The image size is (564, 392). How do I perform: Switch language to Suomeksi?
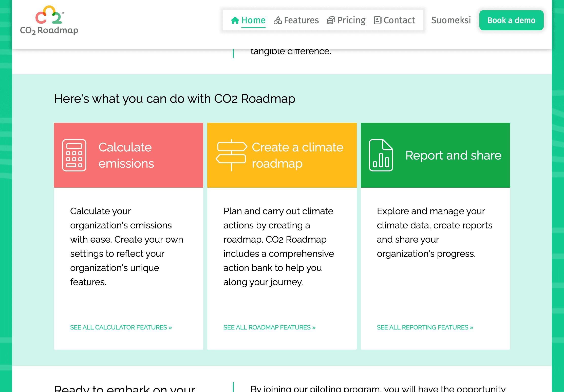click(x=451, y=20)
